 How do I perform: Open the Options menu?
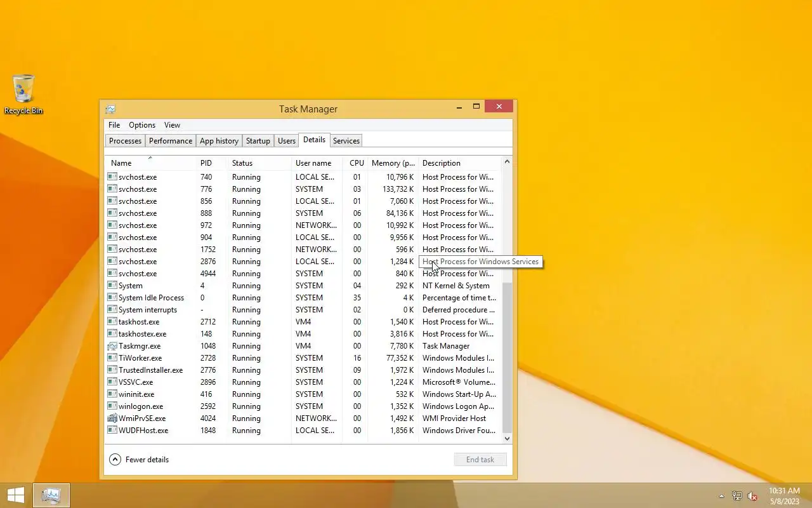(142, 125)
